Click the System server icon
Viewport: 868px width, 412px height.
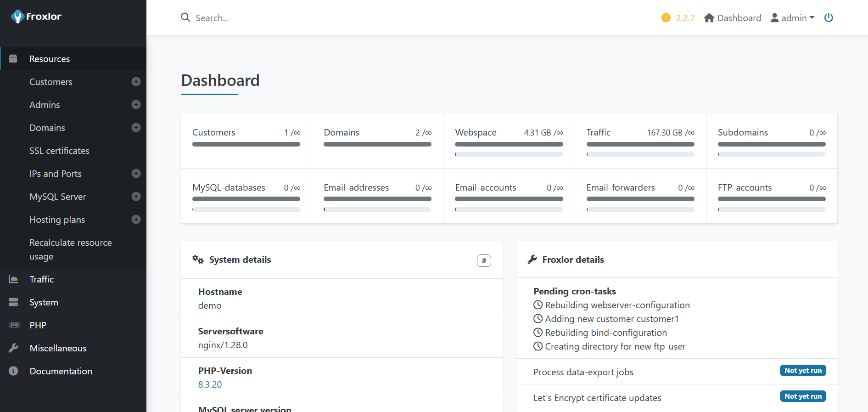click(x=13, y=302)
